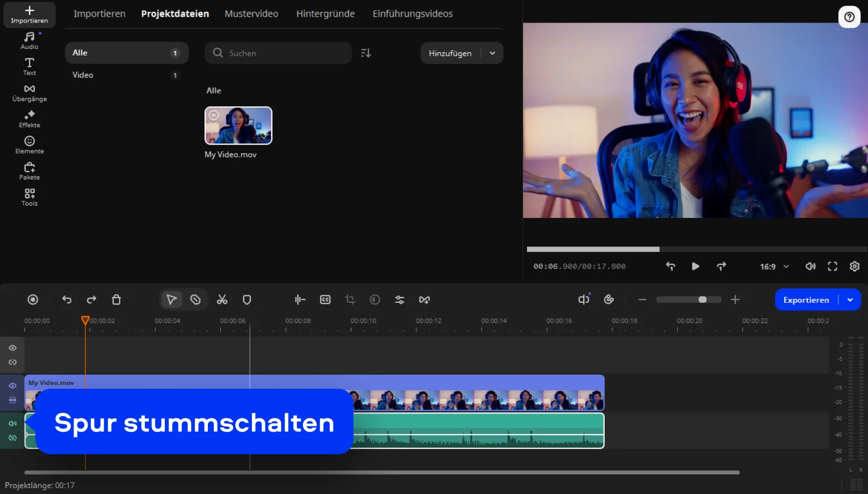This screenshot has width=868, height=494.
Task: Click the timeline zoom slider handle
Action: (702, 300)
